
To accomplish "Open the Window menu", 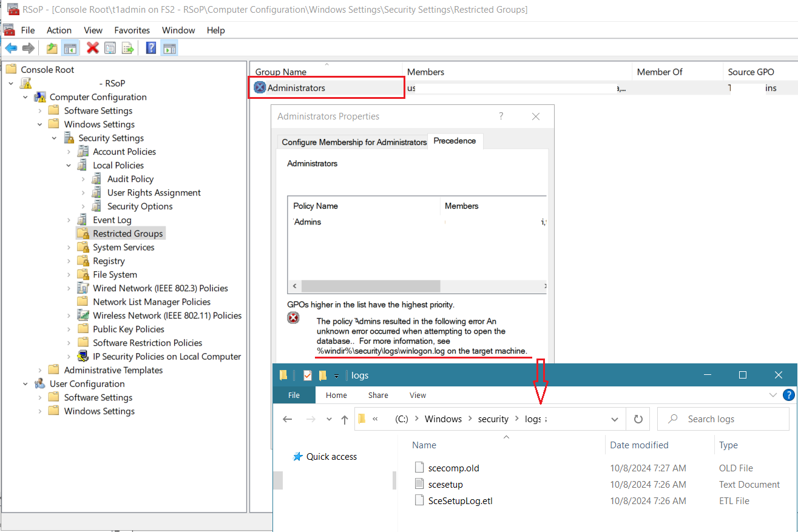I will click(178, 30).
